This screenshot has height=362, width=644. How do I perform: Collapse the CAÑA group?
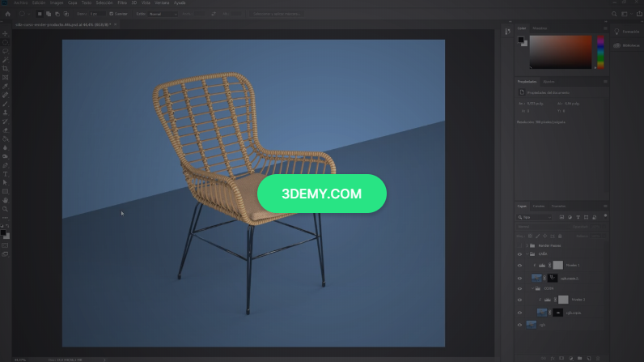pos(527,254)
